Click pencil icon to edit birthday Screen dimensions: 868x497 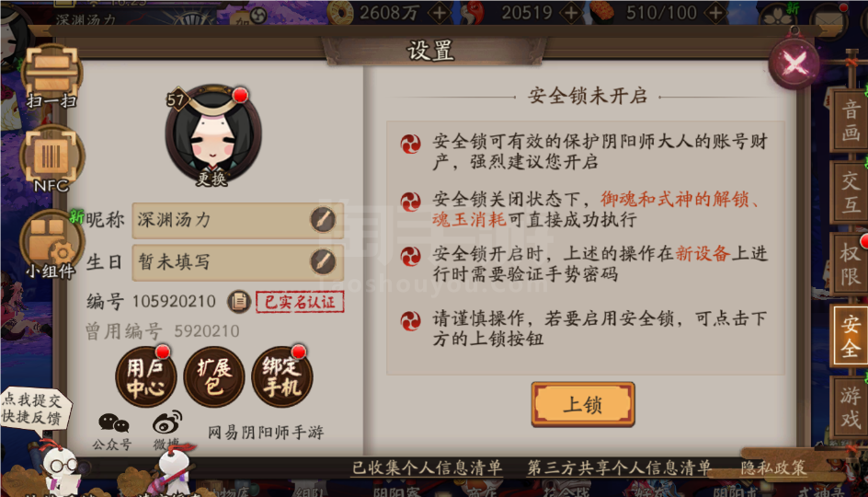click(323, 261)
